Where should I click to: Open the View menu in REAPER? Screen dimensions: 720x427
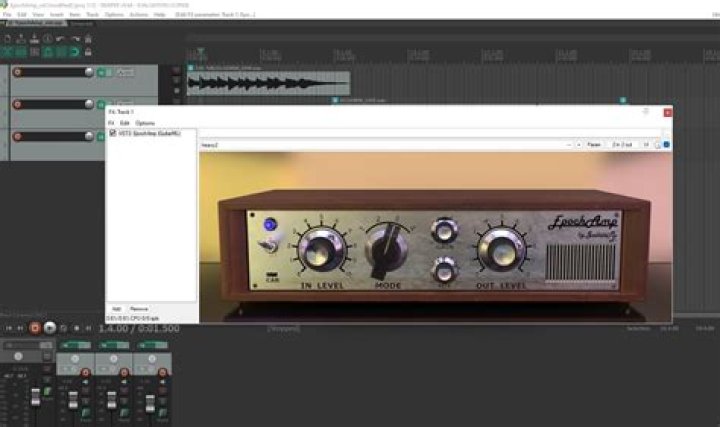[38, 15]
